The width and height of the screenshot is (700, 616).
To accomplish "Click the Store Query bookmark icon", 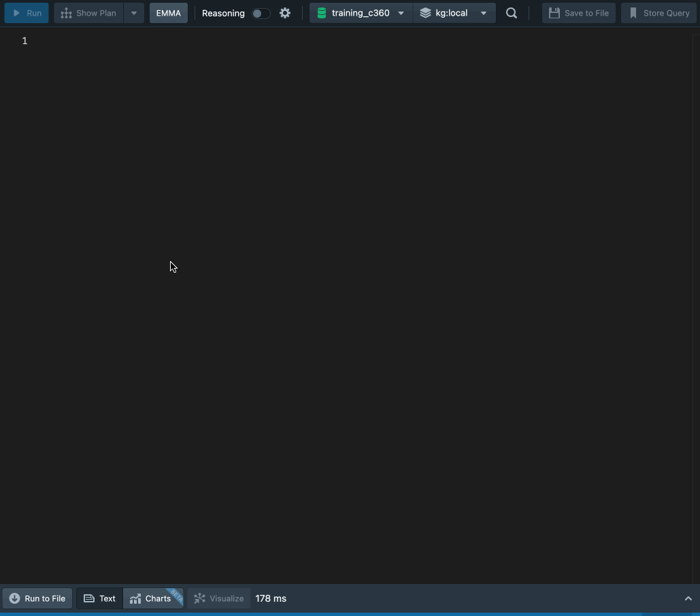I will coord(633,13).
